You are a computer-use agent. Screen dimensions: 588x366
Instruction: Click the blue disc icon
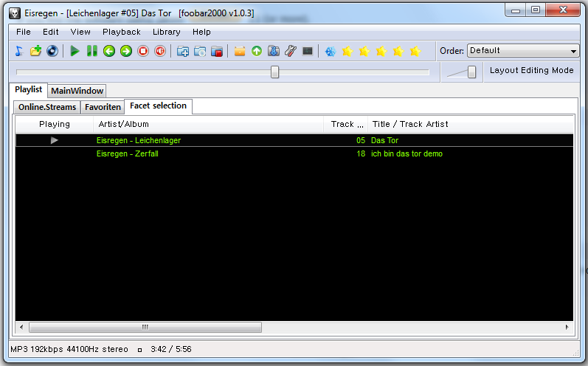52,51
